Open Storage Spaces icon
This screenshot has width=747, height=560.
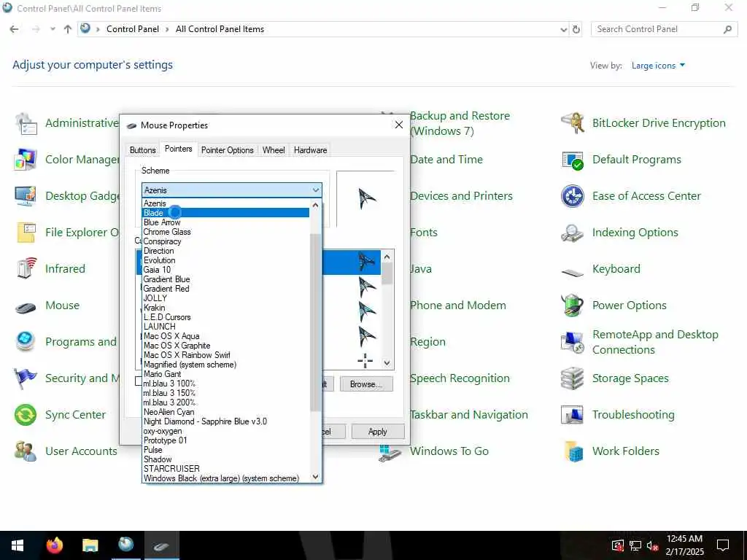(x=573, y=378)
